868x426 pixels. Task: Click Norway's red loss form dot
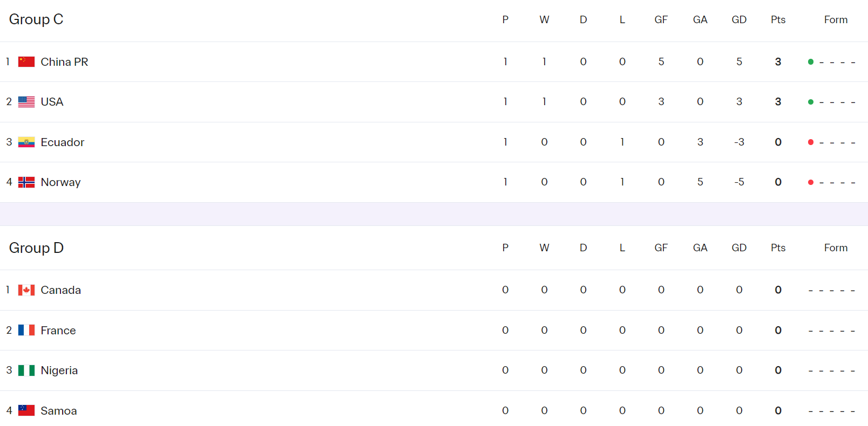tap(810, 182)
